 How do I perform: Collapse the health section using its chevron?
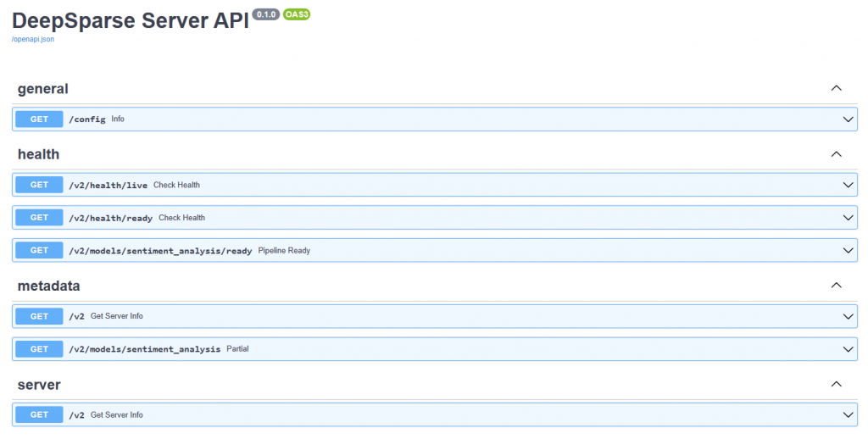click(x=836, y=153)
